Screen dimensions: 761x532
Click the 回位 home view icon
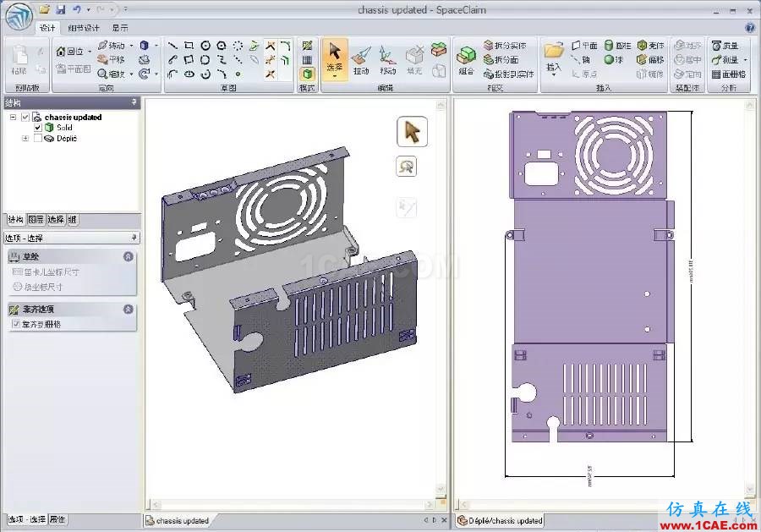[62, 52]
